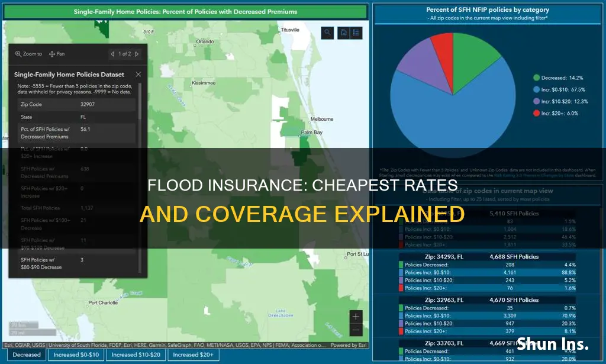Switch to the Increased $20+ tab

tap(194, 355)
